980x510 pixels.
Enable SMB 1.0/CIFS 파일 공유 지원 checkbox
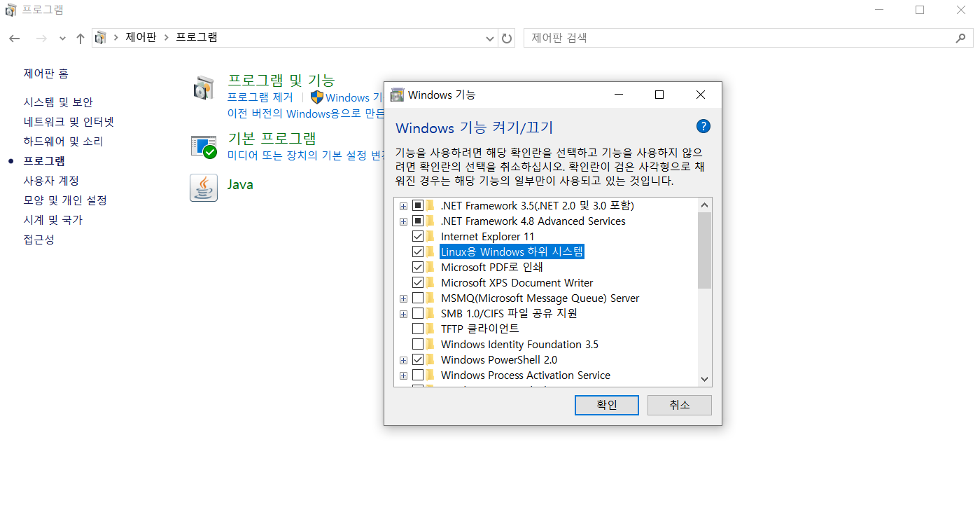pos(418,313)
